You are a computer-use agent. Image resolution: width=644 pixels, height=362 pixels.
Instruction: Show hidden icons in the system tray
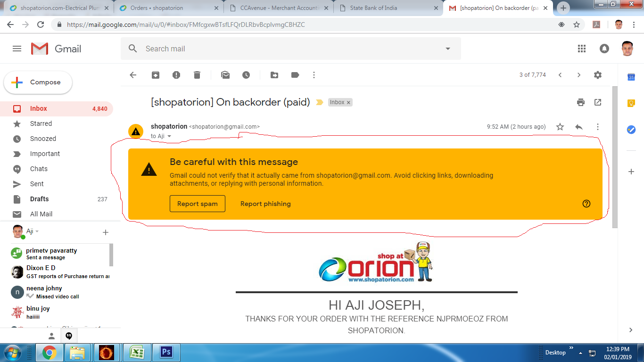click(580, 353)
